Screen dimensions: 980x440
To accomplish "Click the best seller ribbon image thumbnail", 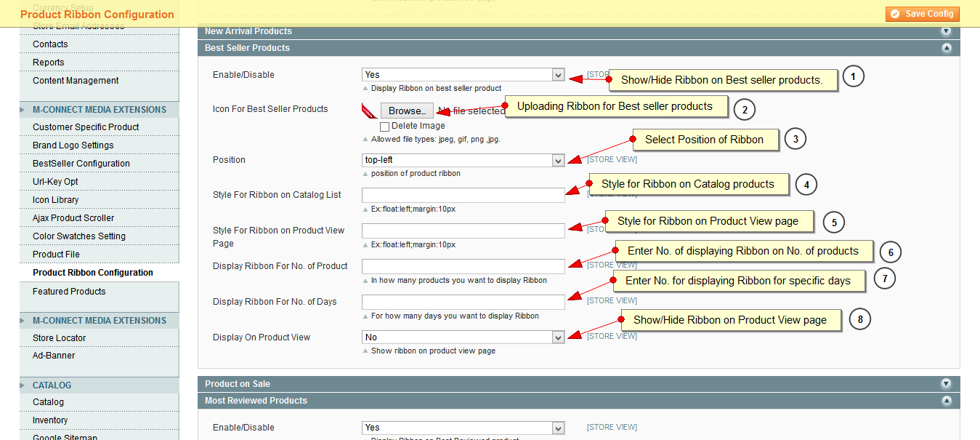I will (x=369, y=111).
